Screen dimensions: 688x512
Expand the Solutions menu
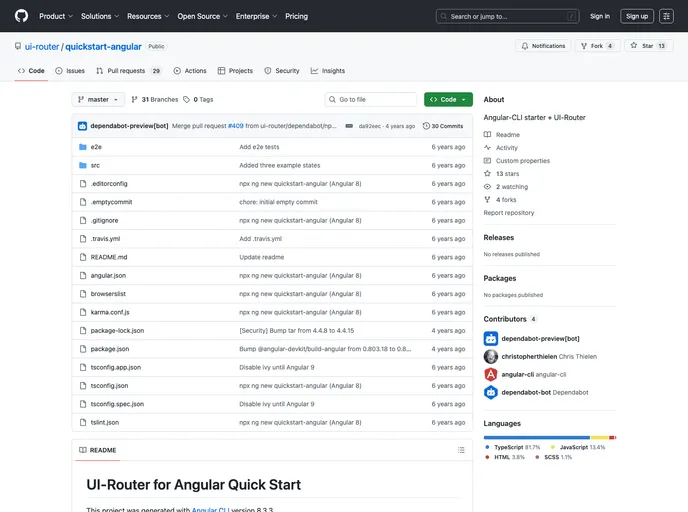[100, 16]
